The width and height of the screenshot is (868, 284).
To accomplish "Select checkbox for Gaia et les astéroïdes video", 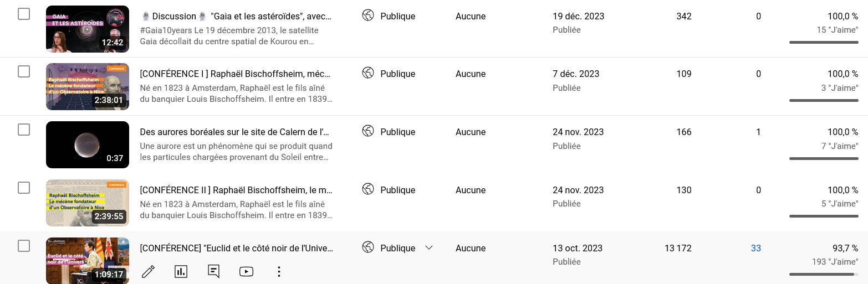I will coord(24,14).
